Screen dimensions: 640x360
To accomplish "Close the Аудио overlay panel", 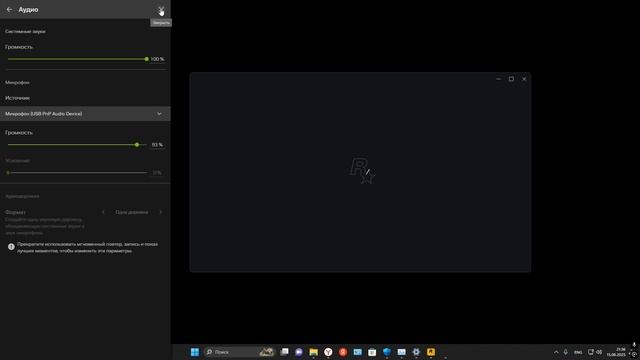I will (x=161, y=9).
